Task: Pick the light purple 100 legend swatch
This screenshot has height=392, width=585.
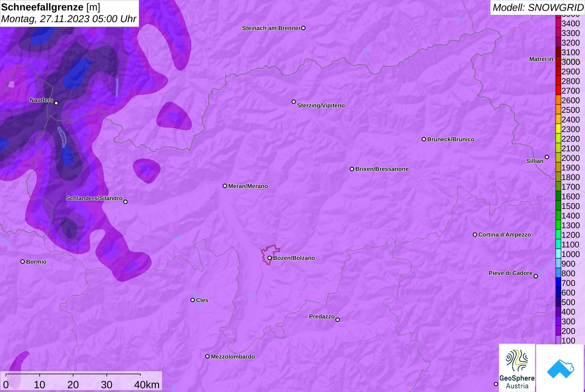Action: pyautogui.click(x=558, y=340)
